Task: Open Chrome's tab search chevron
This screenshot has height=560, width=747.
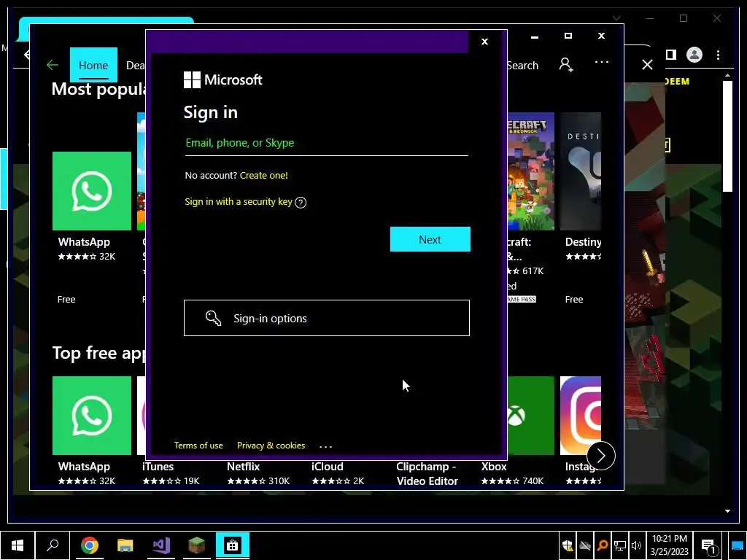Action: click(616, 18)
